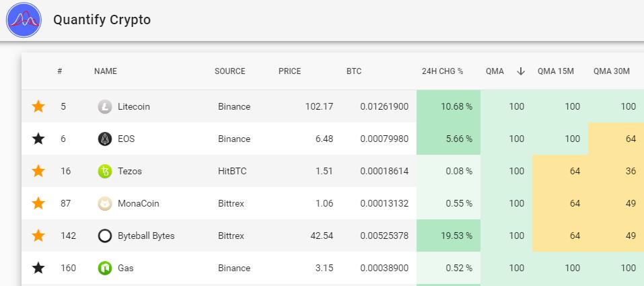Click MonaCoin price 1.06

pos(324,203)
